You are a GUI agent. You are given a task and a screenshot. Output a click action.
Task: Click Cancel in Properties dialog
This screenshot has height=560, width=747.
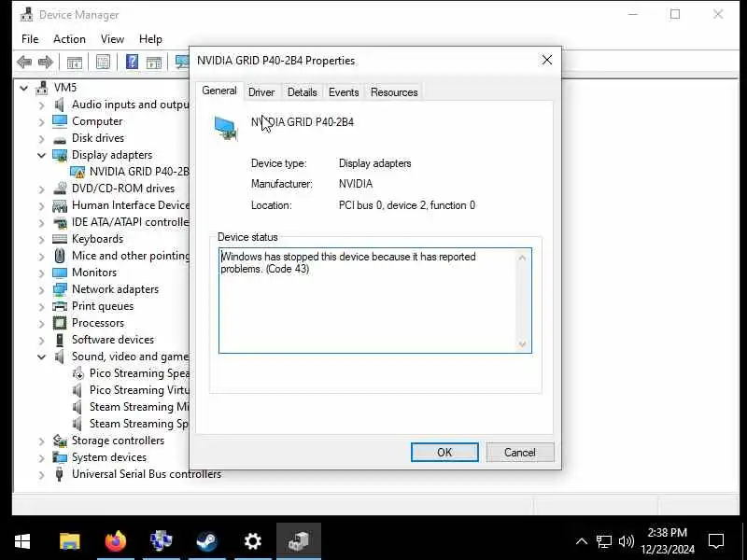(520, 453)
